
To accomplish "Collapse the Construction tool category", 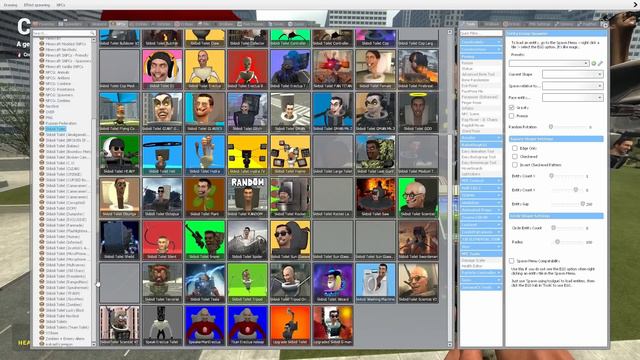I will pyautogui.click(x=481, y=49).
